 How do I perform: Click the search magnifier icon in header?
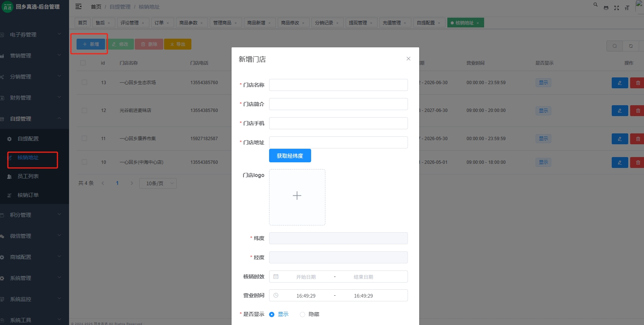595,5
